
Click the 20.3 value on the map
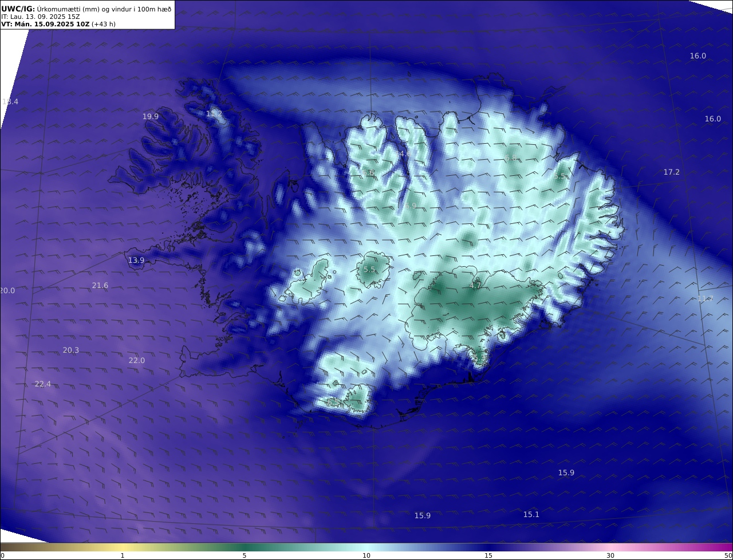[x=71, y=350]
